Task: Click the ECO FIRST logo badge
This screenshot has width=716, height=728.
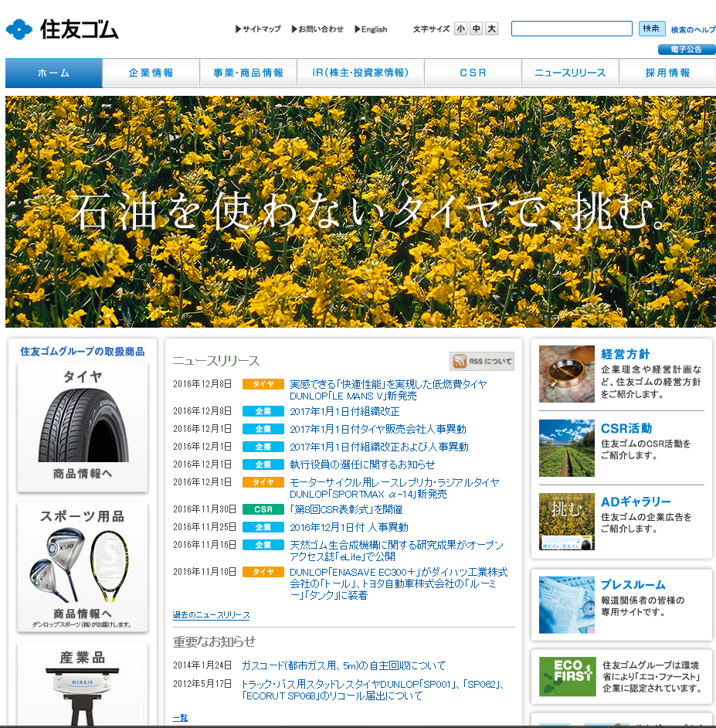Action: (x=566, y=677)
